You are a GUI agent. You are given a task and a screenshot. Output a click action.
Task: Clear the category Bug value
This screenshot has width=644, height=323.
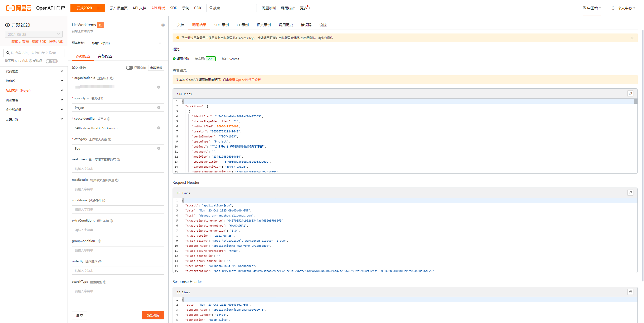(x=159, y=148)
